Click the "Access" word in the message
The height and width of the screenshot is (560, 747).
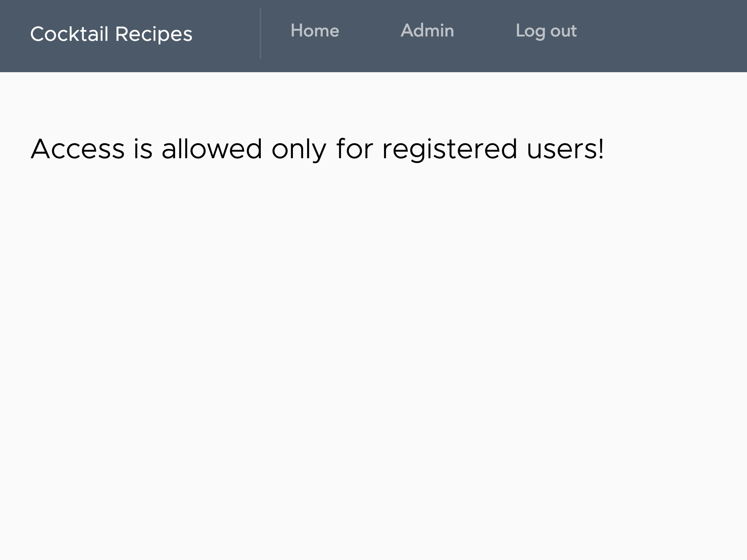click(78, 149)
